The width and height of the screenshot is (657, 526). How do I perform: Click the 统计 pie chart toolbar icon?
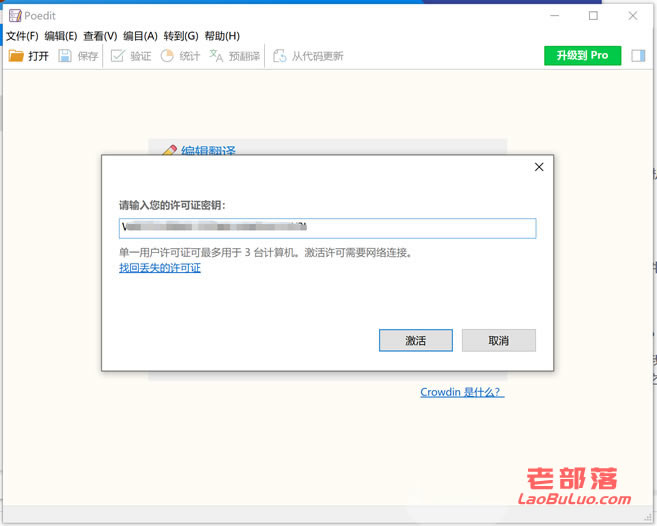[x=167, y=56]
